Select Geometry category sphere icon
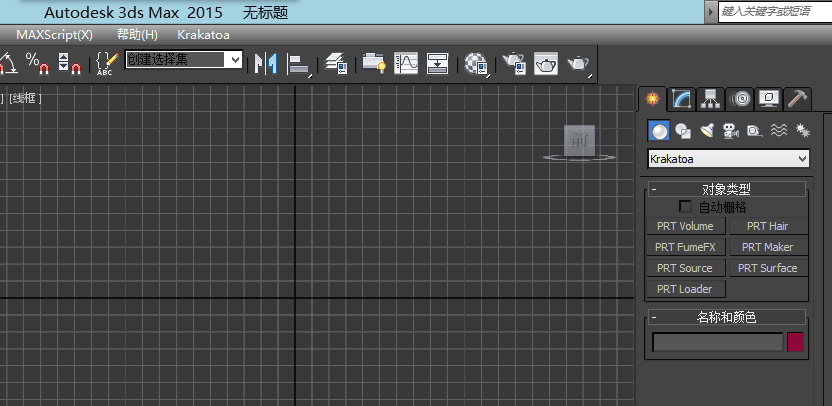The image size is (832, 406). click(x=659, y=131)
